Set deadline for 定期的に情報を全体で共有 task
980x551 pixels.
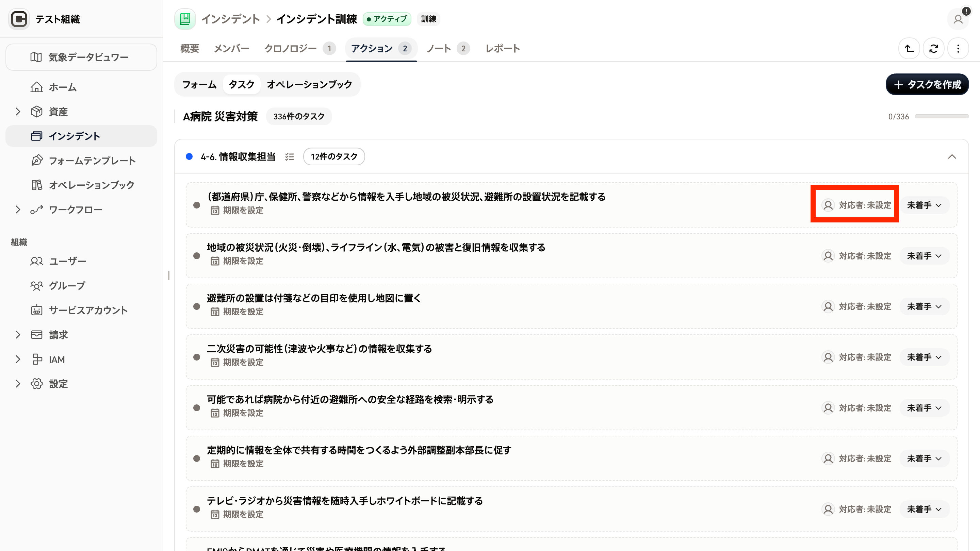(x=237, y=464)
